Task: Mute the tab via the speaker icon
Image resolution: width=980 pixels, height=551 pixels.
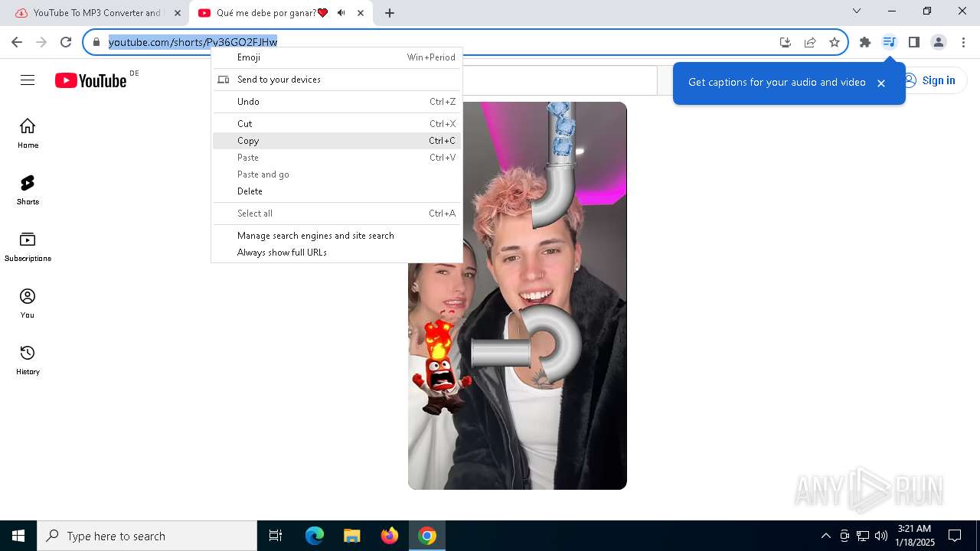Action: point(341,13)
